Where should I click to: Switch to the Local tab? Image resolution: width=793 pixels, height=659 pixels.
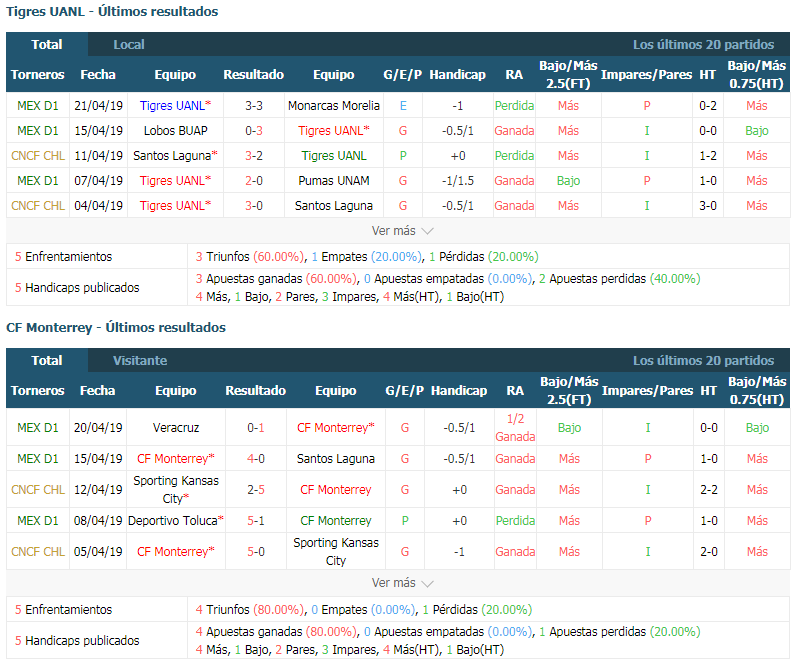(129, 45)
